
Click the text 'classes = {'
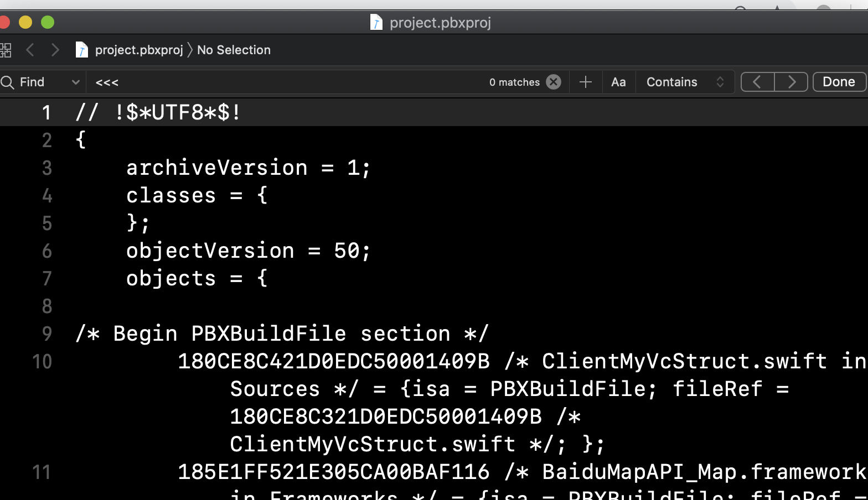[197, 195]
